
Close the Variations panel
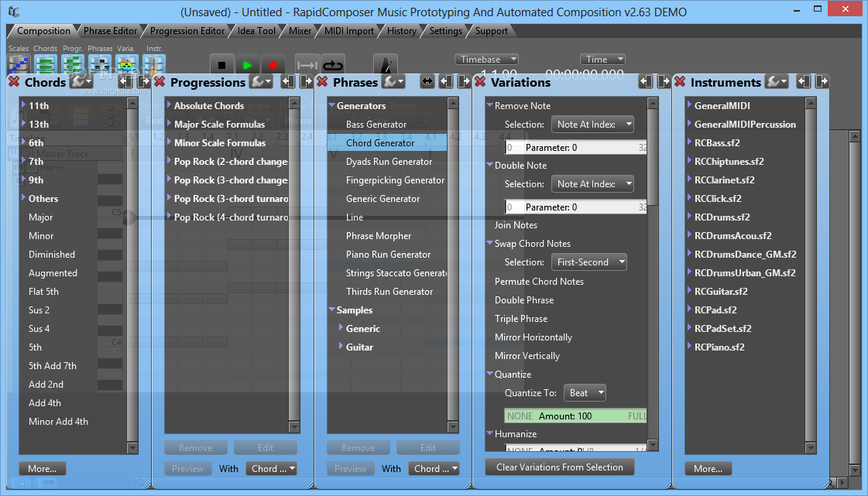pos(480,82)
